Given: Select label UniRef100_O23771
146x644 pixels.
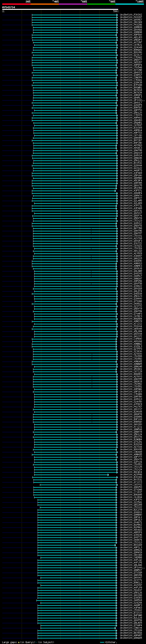Looking at the screenshot, I should coord(131,580).
